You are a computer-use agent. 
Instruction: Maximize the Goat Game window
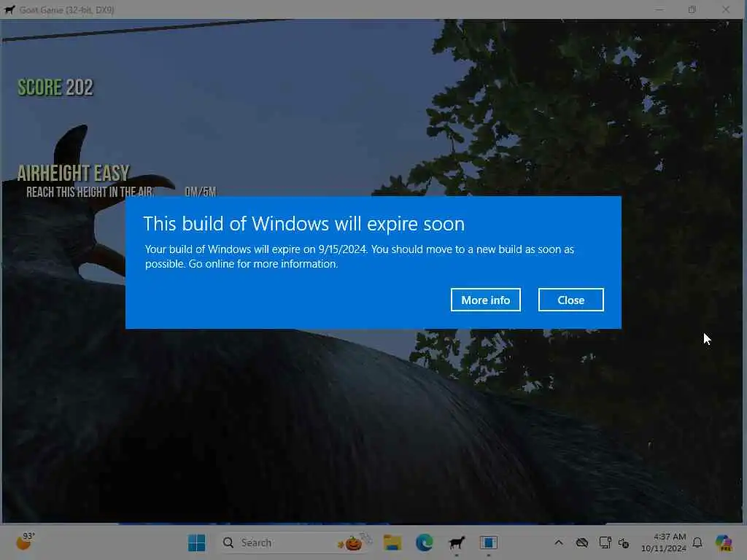coord(692,9)
